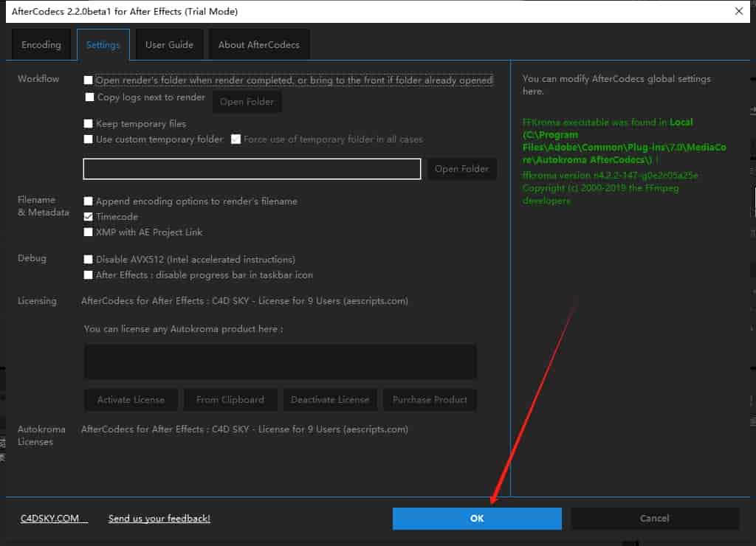Click the Cancel button

(x=655, y=519)
